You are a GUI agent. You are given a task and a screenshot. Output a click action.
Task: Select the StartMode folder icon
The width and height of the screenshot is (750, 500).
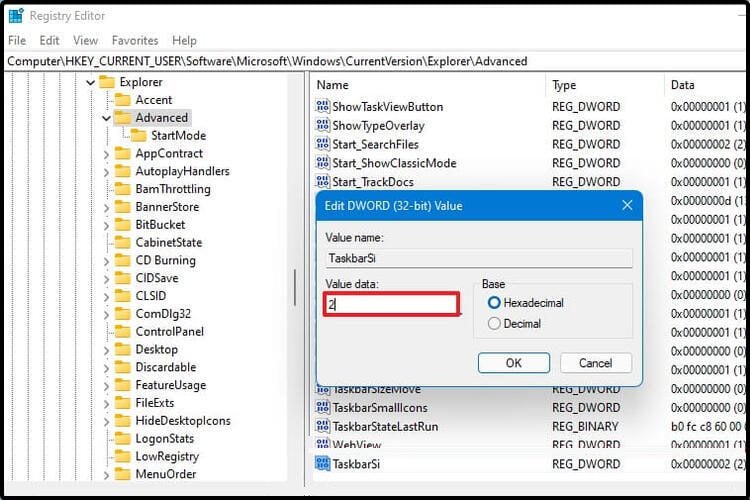coord(138,136)
